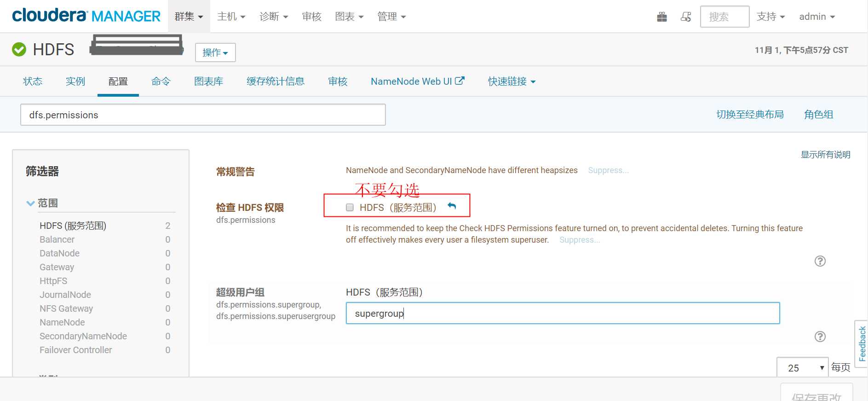
Task: Switch to the 命令 tab
Action: pos(161,81)
